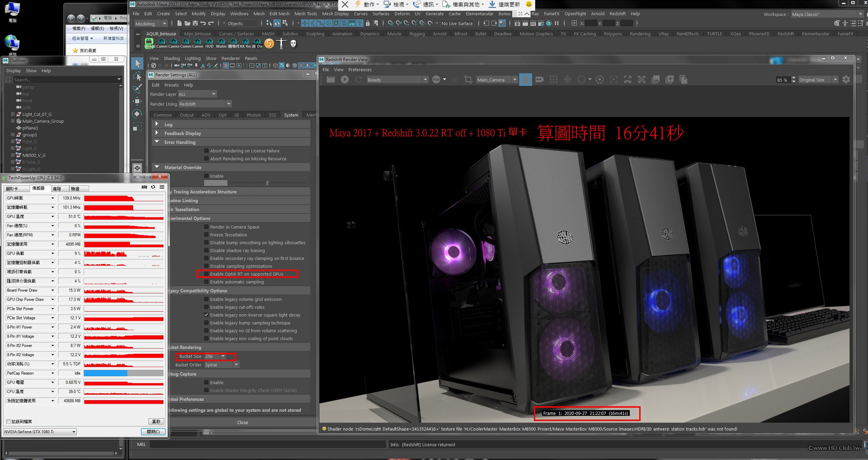Click the skull shelf icon
The image size is (868, 460).
point(293,44)
